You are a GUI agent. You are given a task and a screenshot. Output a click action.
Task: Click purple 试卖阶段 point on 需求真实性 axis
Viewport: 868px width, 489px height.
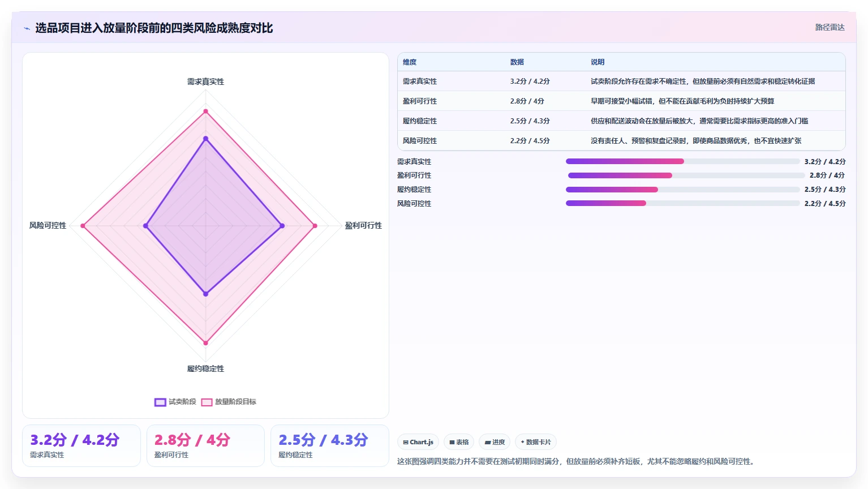click(205, 139)
